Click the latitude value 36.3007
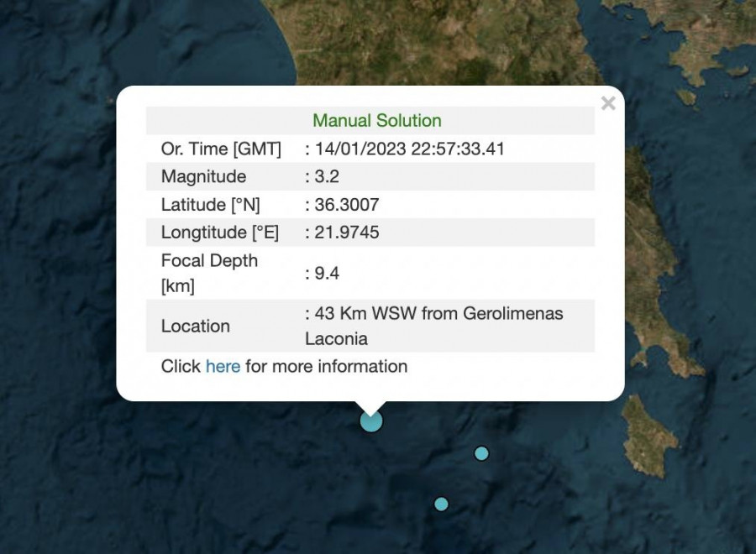This screenshot has height=554, width=756. 346,205
